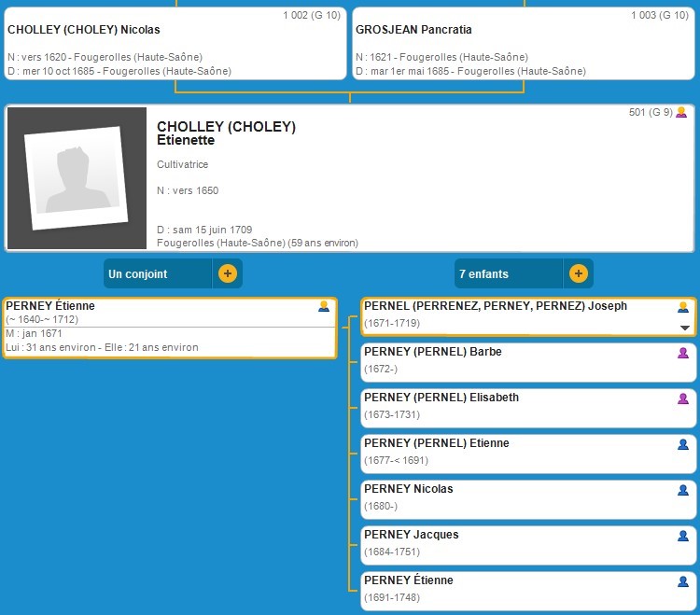The image size is (700, 615).
Task: Click blue person icon next to Jacques PERNEY
Action: pyautogui.click(x=683, y=536)
